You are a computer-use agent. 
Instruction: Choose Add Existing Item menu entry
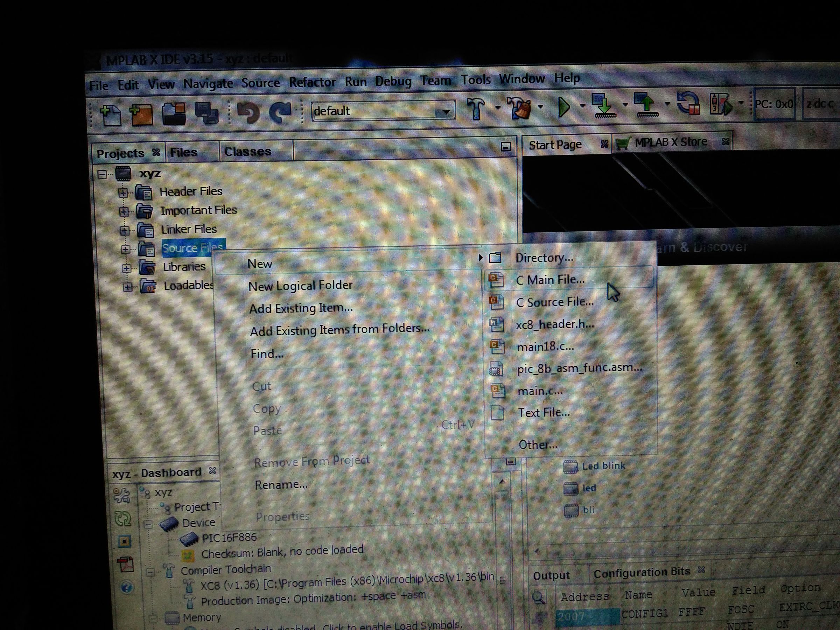(x=301, y=308)
